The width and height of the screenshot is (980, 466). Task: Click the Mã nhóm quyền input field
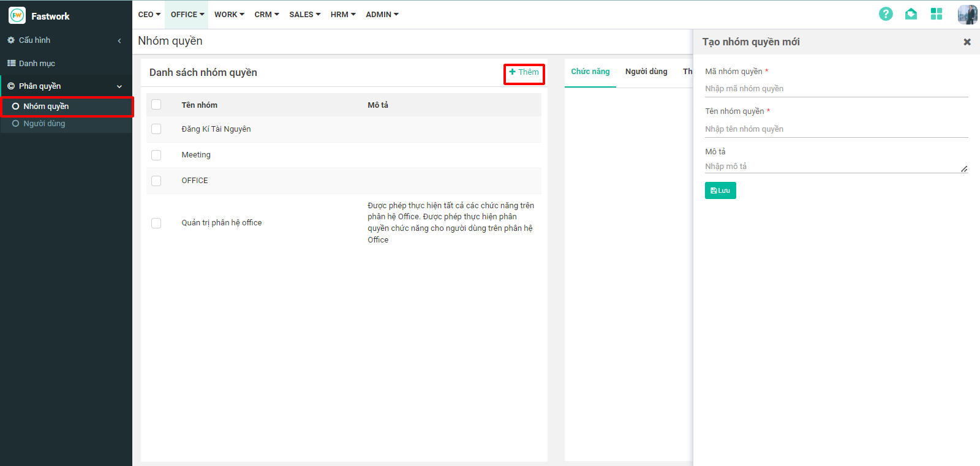[836, 89]
